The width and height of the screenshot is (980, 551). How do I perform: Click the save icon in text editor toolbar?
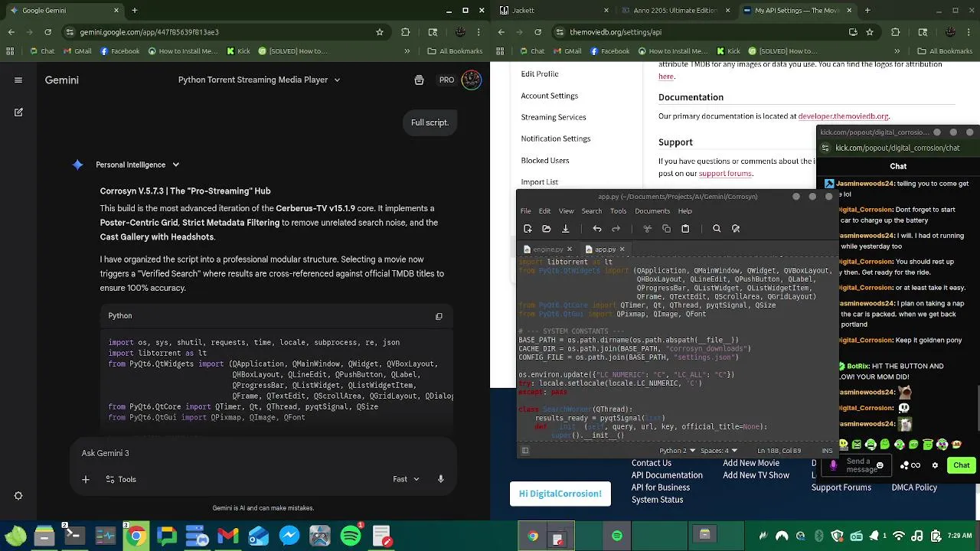coord(565,228)
